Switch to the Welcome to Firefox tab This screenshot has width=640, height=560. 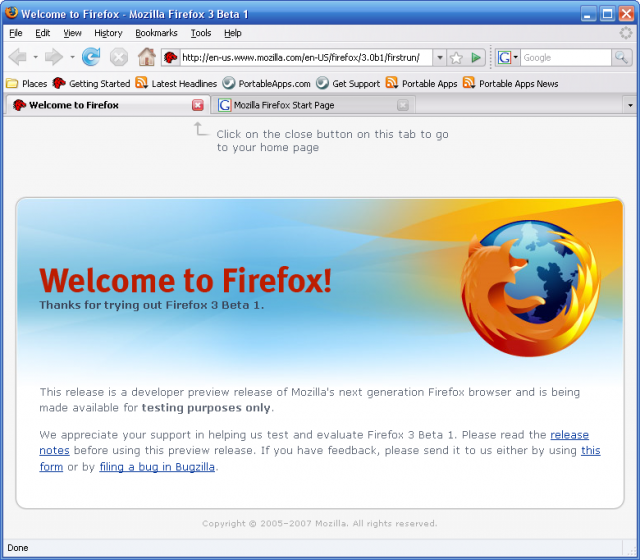tap(107, 105)
